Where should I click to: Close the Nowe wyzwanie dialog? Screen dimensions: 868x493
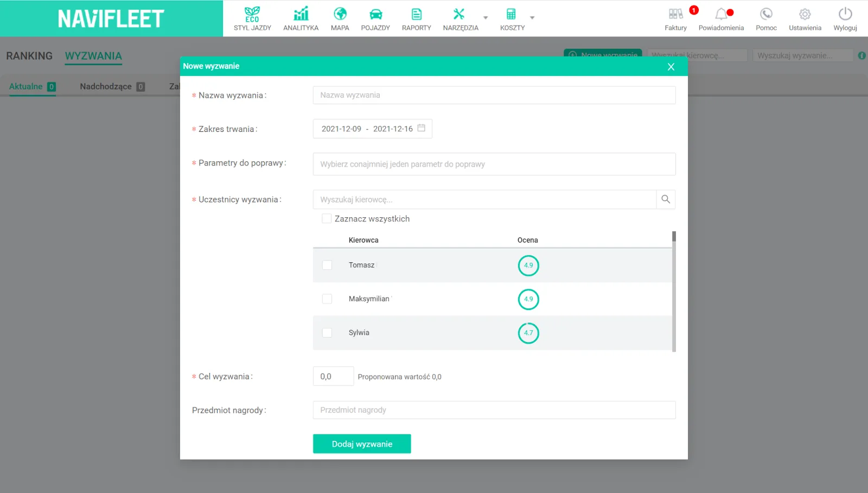[671, 66]
